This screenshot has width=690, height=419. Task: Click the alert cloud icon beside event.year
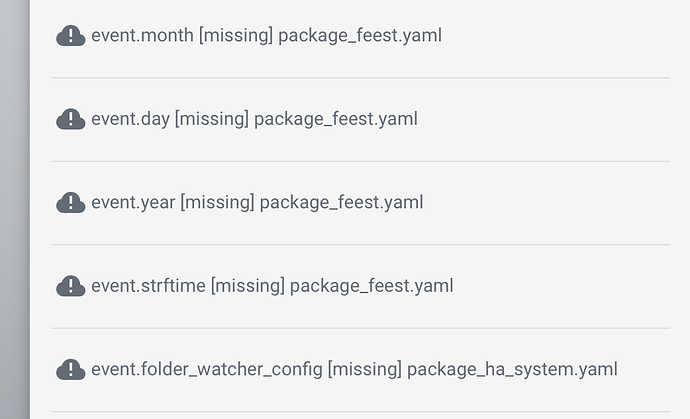70,203
